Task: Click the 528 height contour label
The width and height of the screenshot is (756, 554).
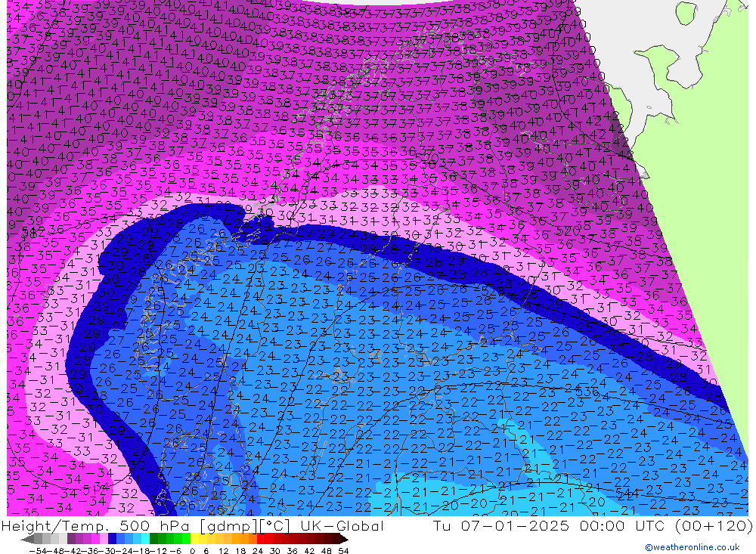Action: pos(494,291)
